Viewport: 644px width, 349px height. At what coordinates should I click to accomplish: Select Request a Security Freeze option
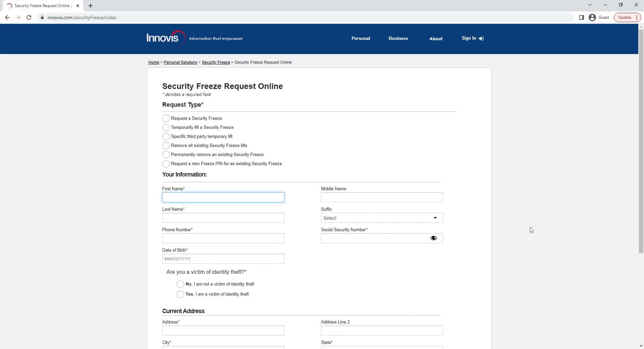point(166,118)
